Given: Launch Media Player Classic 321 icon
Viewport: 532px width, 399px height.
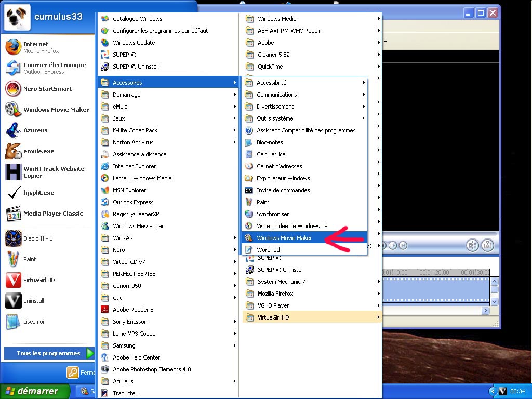Looking at the screenshot, I should click(x=13, y=214).
